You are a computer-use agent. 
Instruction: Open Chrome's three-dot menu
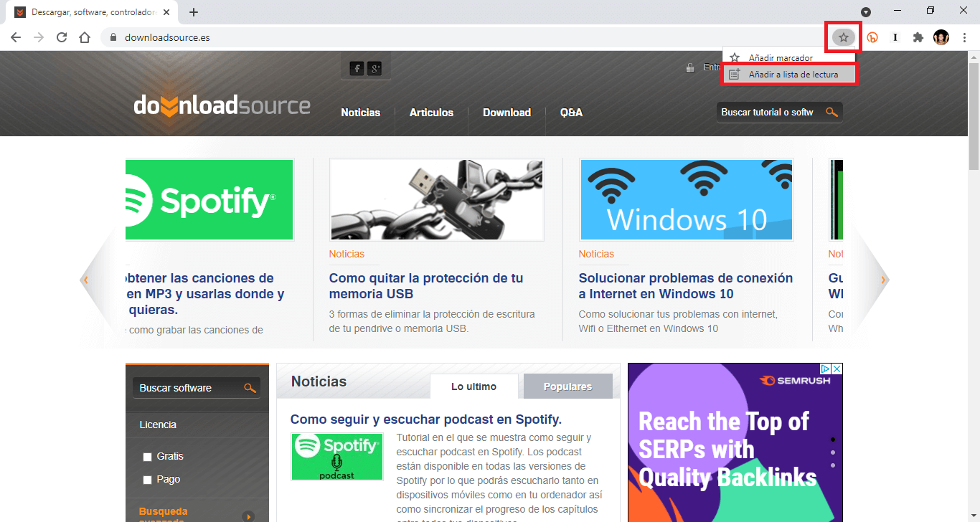click(x=964, y=37)
